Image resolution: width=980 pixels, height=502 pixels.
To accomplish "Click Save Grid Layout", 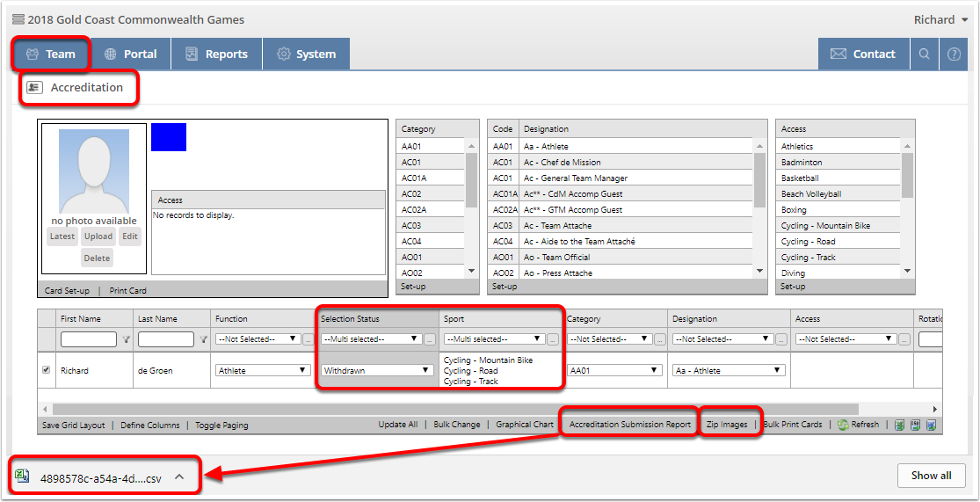I will [x=74, y=426].
